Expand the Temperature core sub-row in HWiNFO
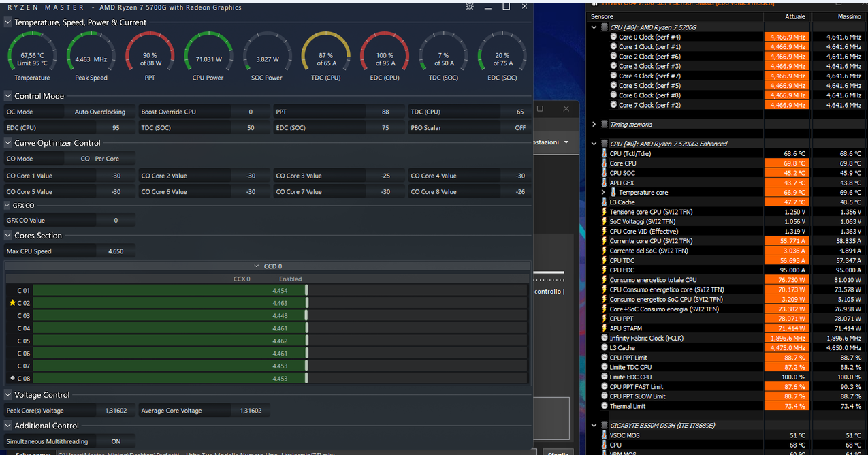Viewport: 868px width, 455px height. click(x=603, y=193)
